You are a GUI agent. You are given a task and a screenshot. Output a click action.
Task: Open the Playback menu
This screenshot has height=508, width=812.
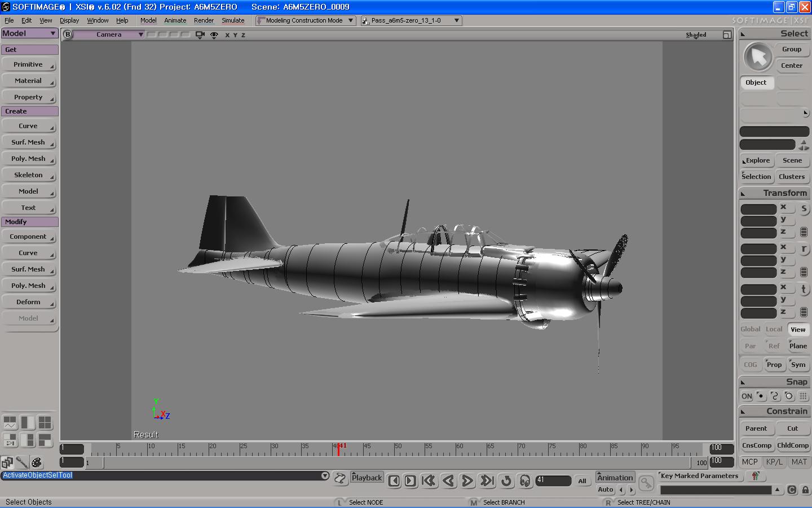pos(367,478)
